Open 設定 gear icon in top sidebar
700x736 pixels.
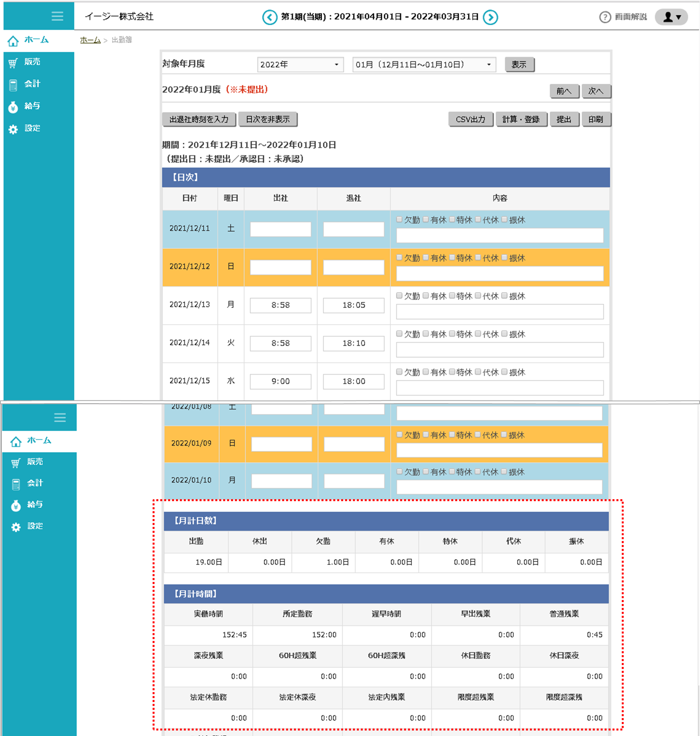(x=13, y=129)
